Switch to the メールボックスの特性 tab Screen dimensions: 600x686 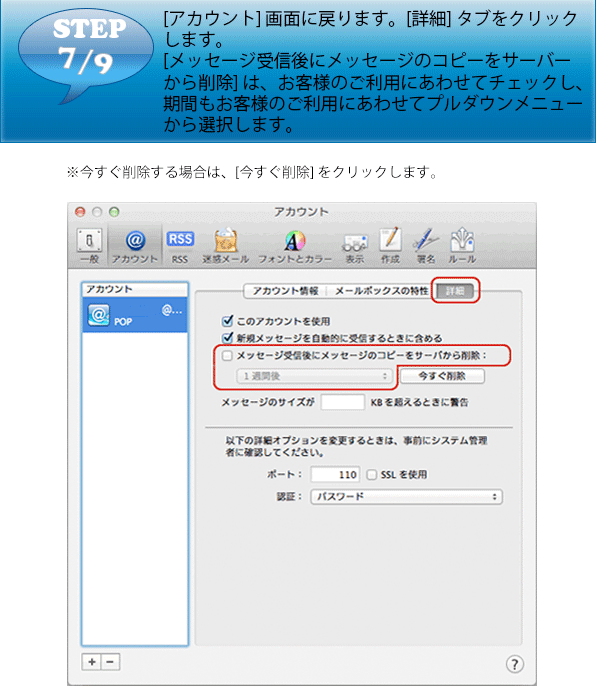pyautogui.click(x=381, y=291)
